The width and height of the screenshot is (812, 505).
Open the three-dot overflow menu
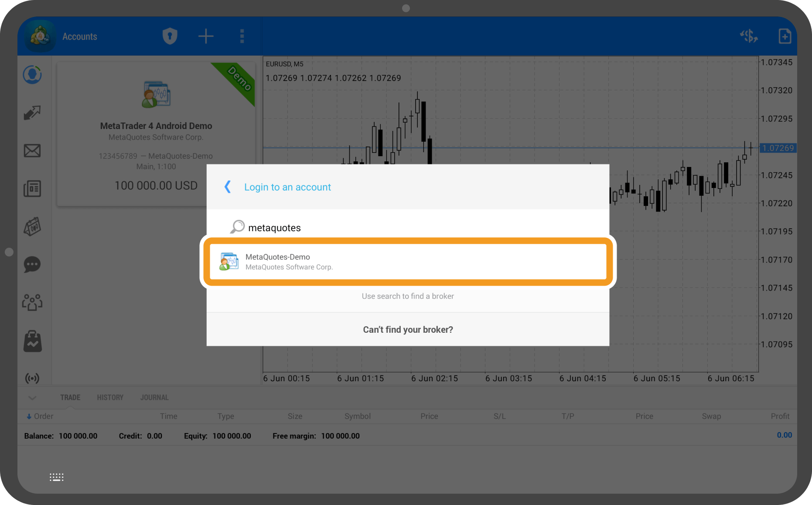(x=242, y=36)
